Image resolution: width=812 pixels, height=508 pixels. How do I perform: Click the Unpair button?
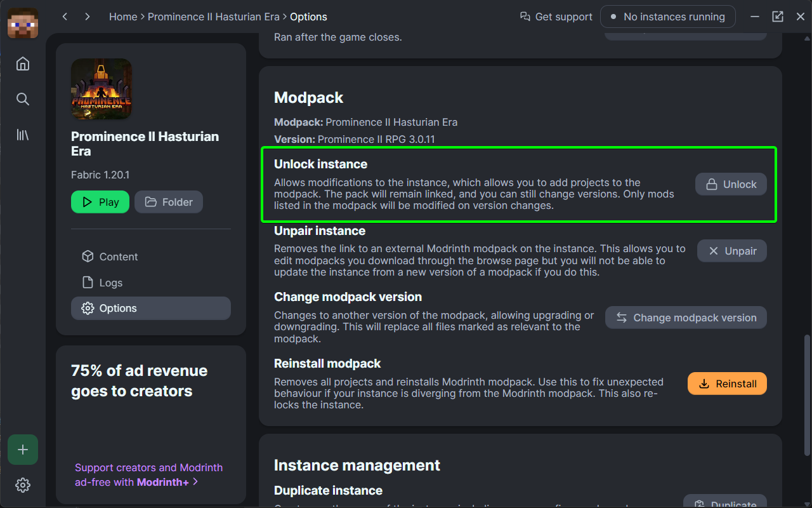point(732,251)
